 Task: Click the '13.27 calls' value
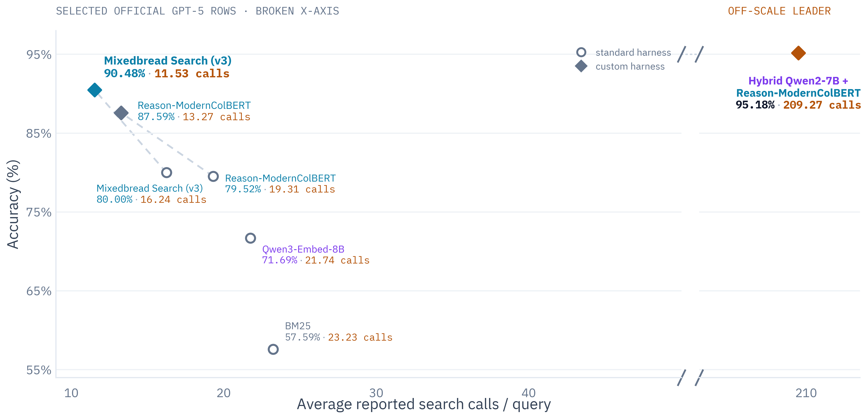point(216,117)
